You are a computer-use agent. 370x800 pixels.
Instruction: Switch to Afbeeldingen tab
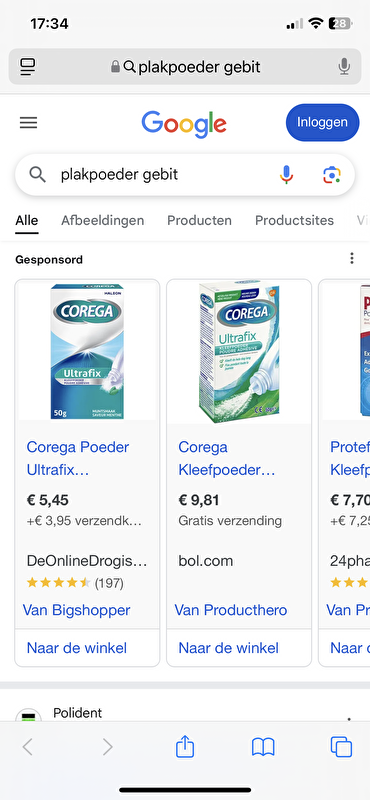[103, 220]
